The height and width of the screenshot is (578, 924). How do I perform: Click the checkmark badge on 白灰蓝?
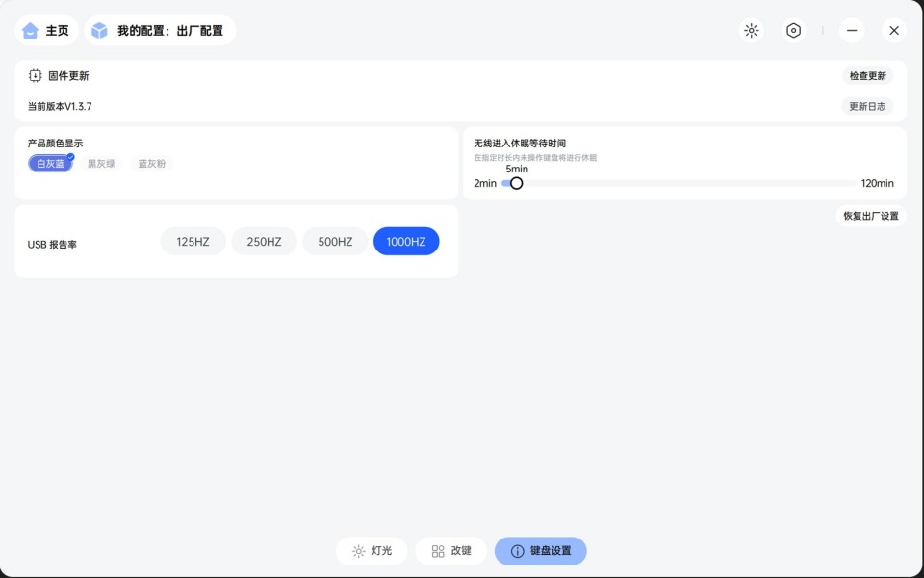click(x=70, y=157)
